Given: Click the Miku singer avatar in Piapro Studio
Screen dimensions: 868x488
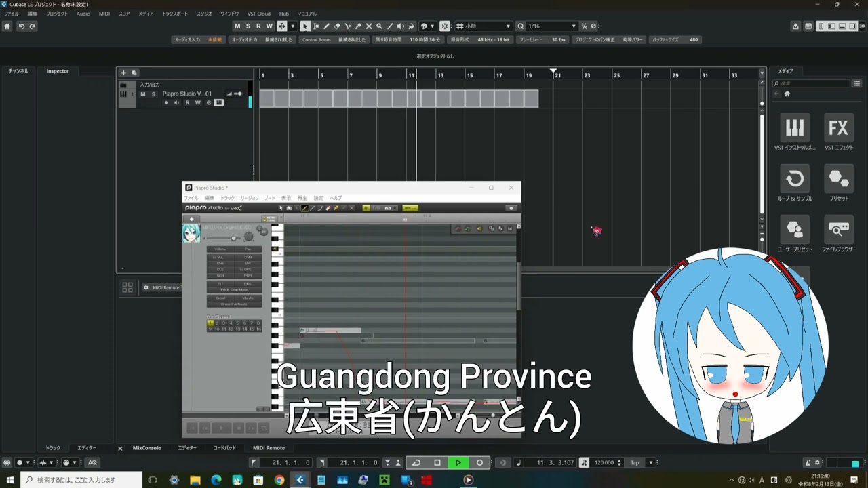Looking at the screenshot, I should pos(191,233).
